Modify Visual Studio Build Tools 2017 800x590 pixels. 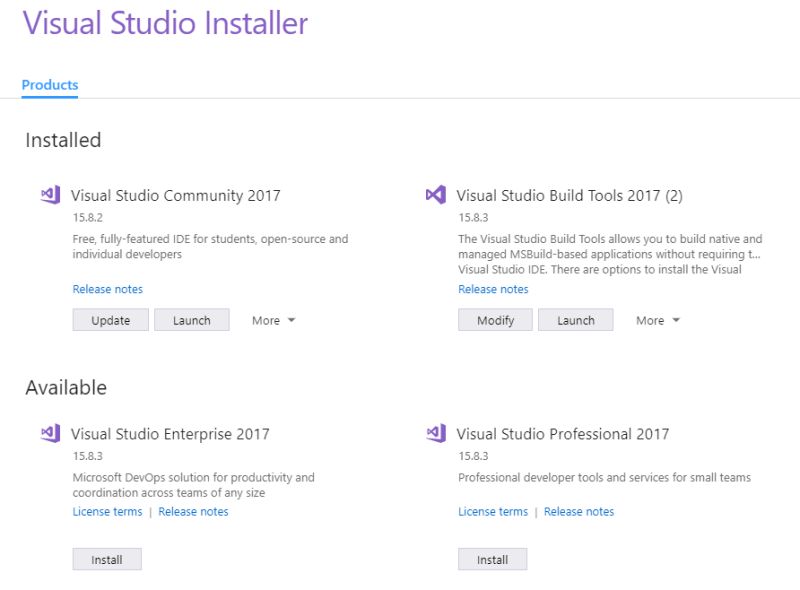point(495,320)
